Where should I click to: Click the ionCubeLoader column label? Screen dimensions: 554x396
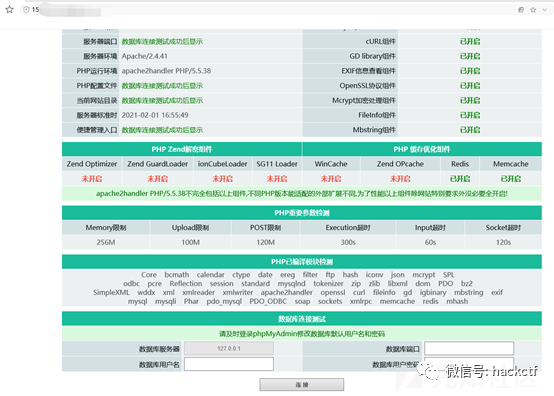[223, 164]
